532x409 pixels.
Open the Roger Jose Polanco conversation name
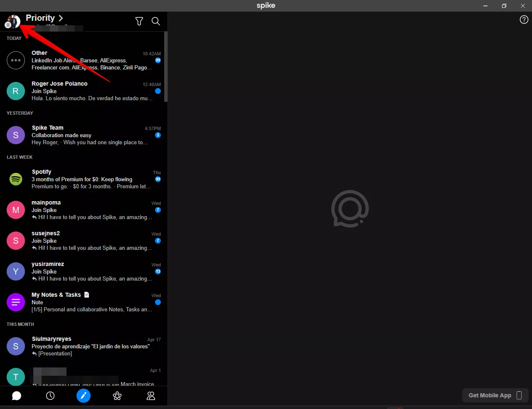[59, 84]
